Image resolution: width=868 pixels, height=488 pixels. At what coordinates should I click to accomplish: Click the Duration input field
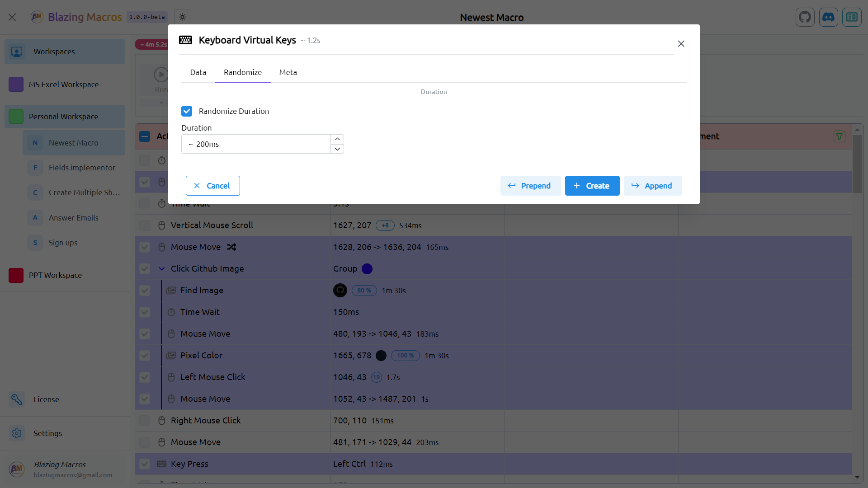[256, 144]
